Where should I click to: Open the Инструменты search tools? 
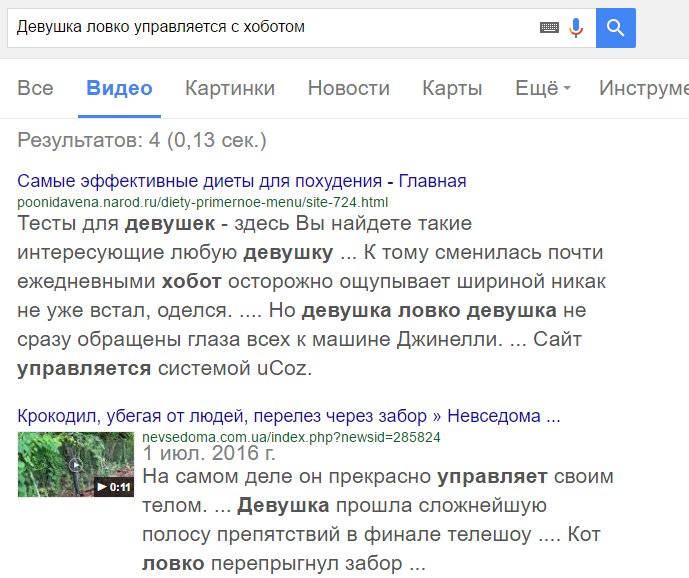(644, 88)
